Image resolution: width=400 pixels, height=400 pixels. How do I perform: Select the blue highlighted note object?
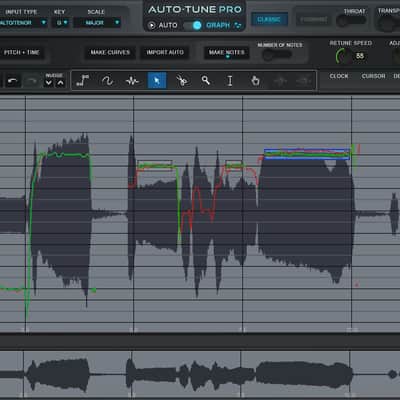[307, 154]
